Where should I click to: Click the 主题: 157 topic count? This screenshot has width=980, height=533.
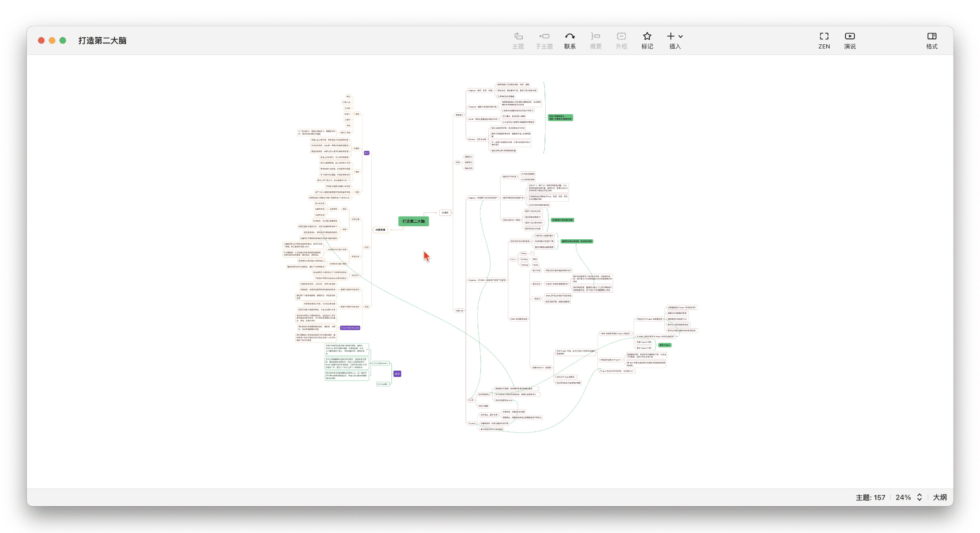[871, 497]
